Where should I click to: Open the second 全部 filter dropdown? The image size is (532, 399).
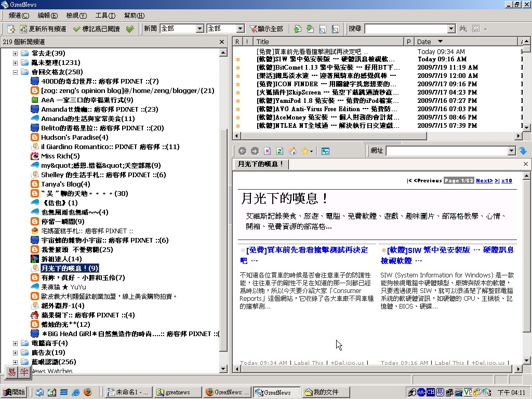pos(240,29)
